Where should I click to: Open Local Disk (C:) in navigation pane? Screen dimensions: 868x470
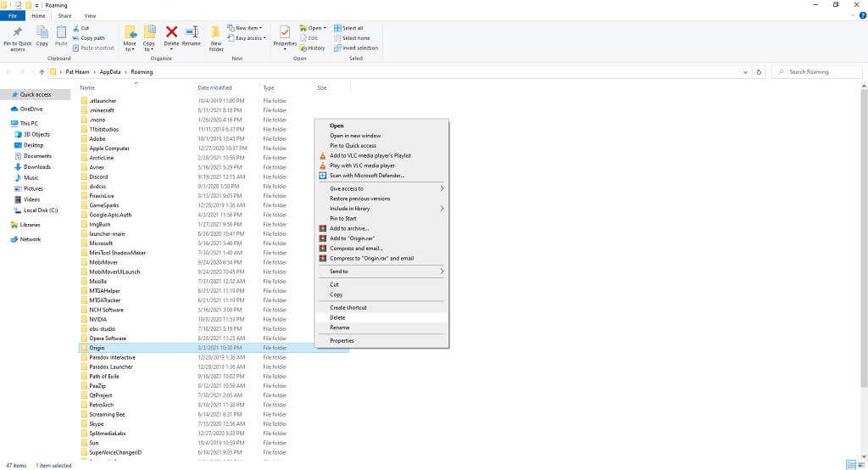click(x=41, y=210)
